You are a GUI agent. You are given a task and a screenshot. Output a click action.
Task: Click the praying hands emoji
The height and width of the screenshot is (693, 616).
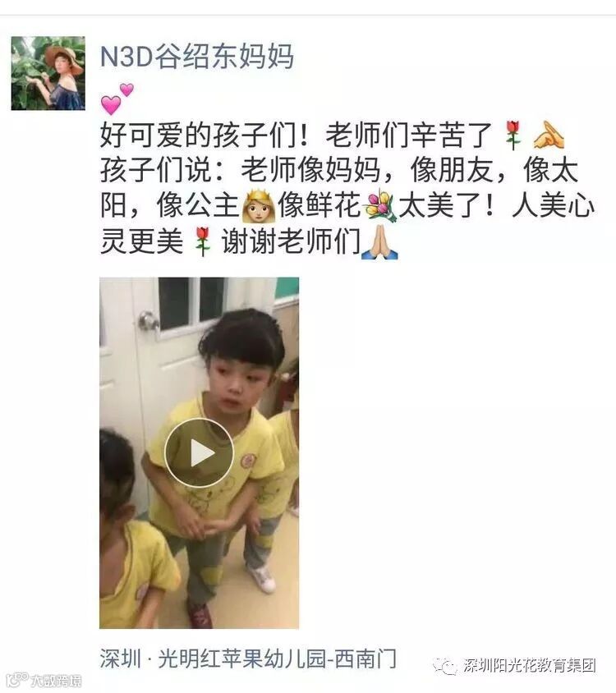pyautogui.click(x=379, y=242)
